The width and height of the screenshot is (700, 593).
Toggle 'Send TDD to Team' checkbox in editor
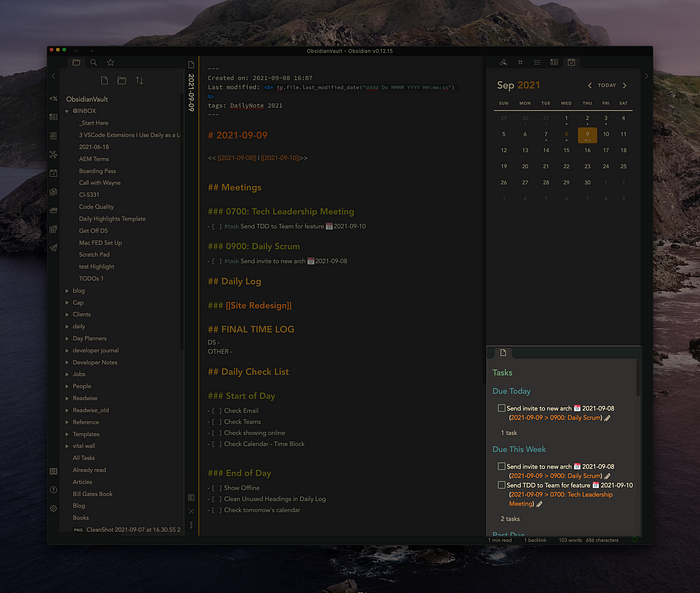(217, 226)
